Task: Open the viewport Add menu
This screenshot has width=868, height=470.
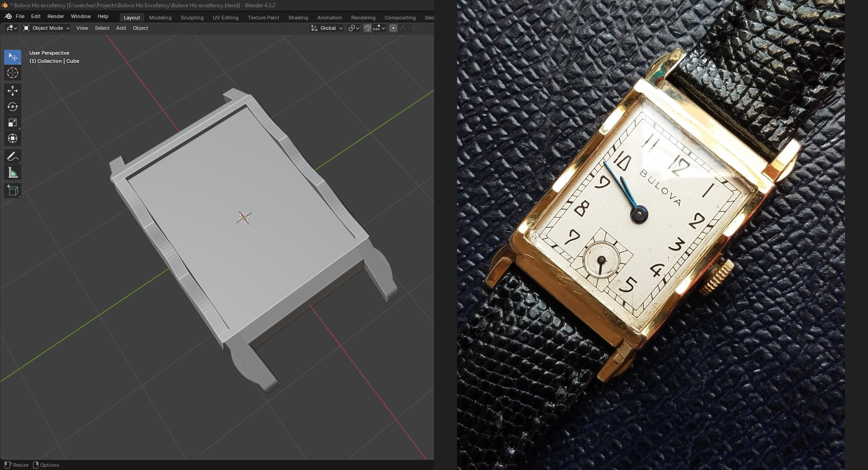Action: 121,28
